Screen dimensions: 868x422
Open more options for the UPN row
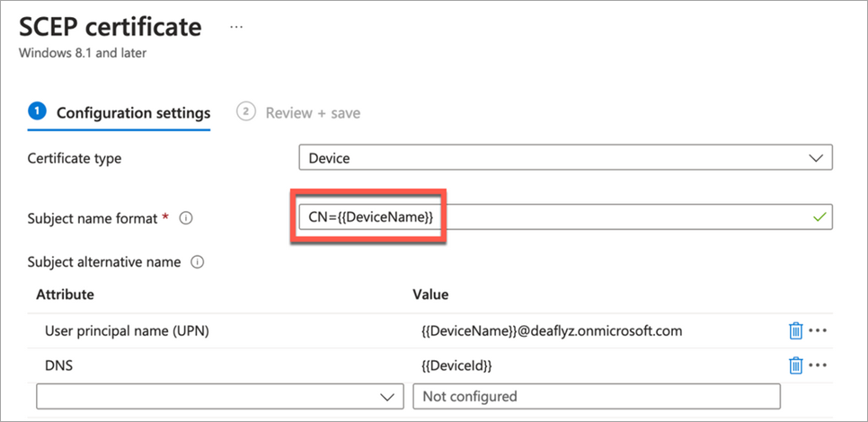tap(817, 330)
